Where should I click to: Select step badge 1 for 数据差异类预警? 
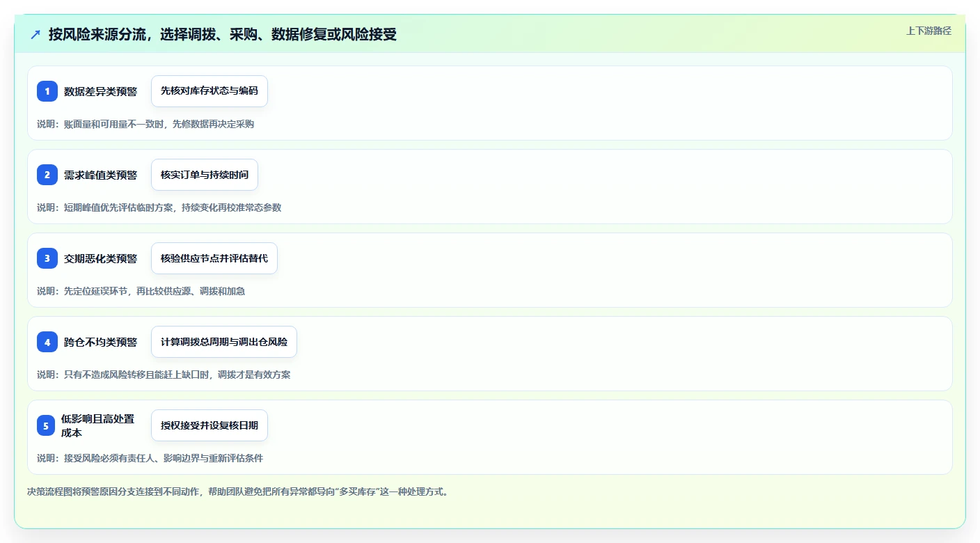pos(47,91)
